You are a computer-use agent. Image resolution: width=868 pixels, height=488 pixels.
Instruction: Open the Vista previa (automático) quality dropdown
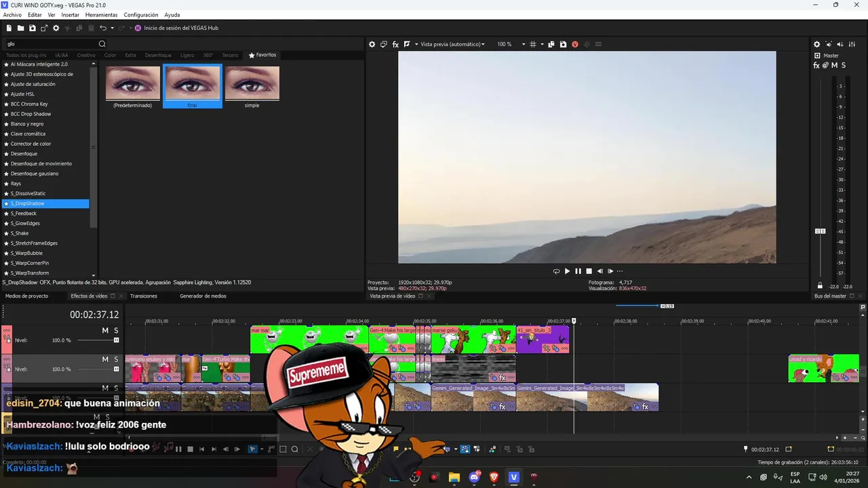coord(452,44)
